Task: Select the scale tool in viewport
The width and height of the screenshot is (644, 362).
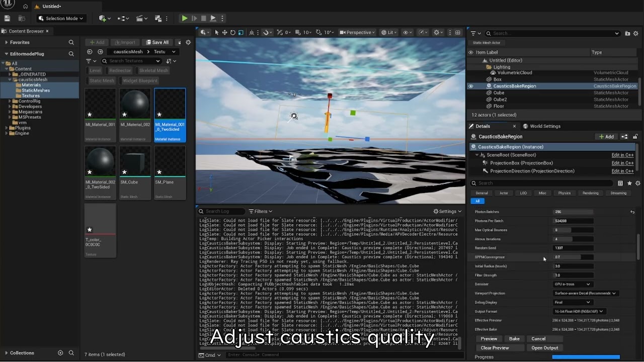Action: pos(240,33)
